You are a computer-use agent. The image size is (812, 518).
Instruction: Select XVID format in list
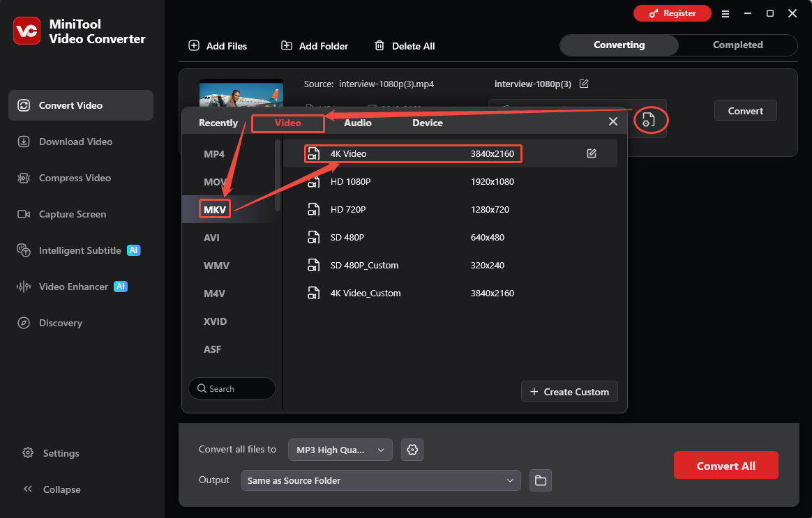coord(215,322)
